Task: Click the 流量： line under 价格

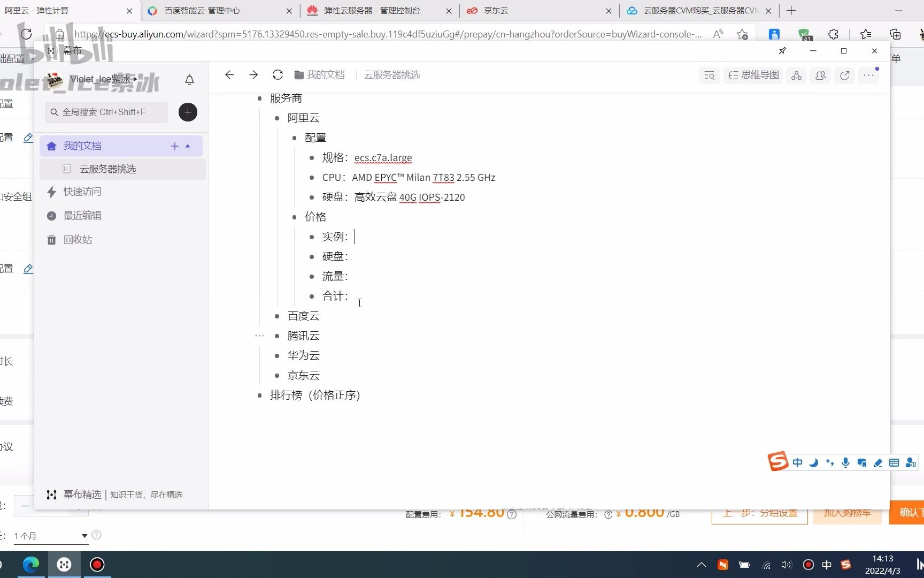Action: click(335, 276)
